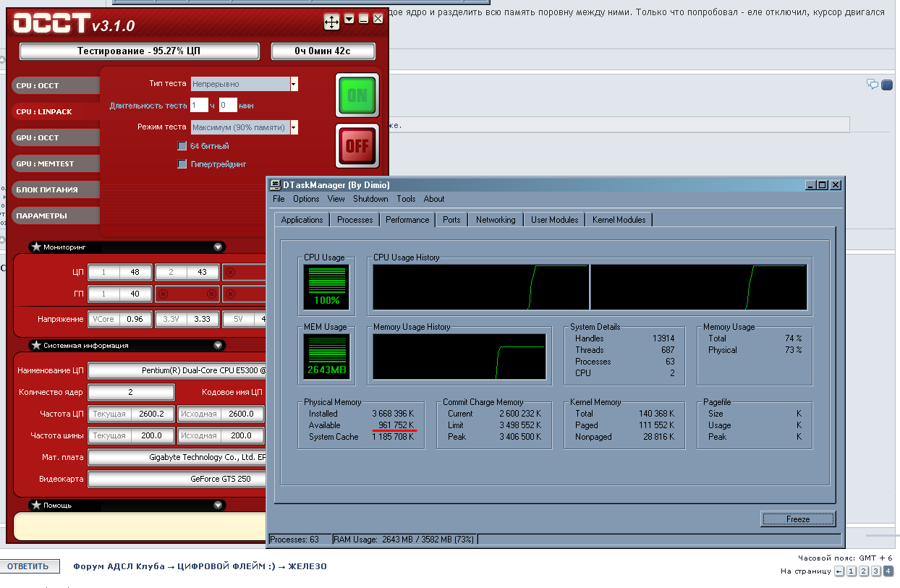Collapse the Помощь section arrow
900x588 pixels.
click(218, 506)
